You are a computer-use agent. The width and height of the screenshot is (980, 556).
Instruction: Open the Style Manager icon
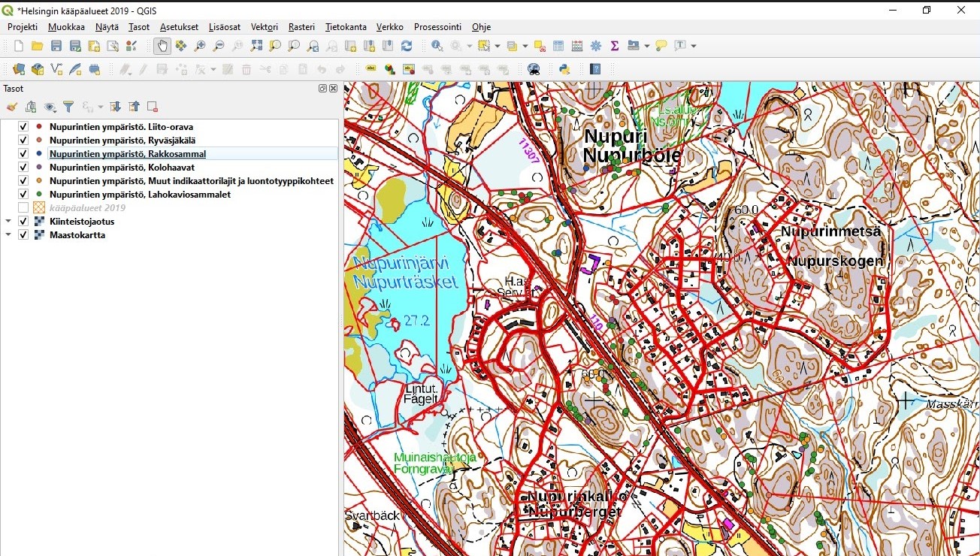[x=132, y=46]
